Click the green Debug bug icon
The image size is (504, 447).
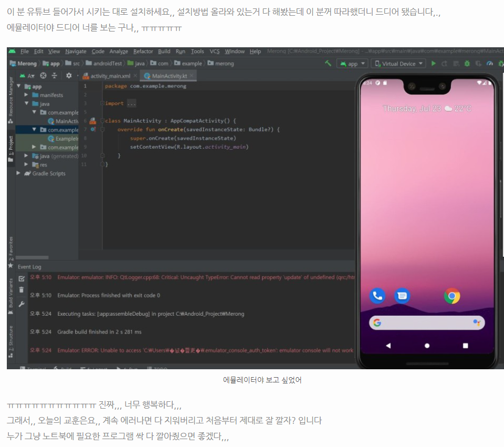coord(467,64)
